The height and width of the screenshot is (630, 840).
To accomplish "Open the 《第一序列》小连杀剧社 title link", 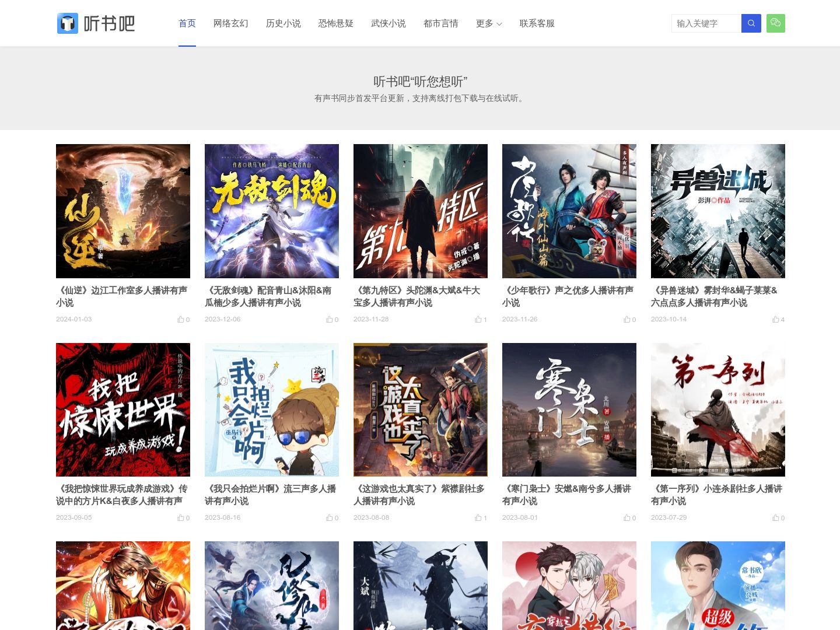I will [717, 495].
